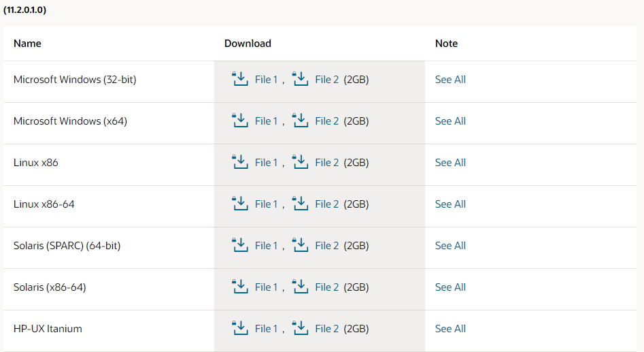Open See All note for Linux x86-64

[x=450, y=204]
